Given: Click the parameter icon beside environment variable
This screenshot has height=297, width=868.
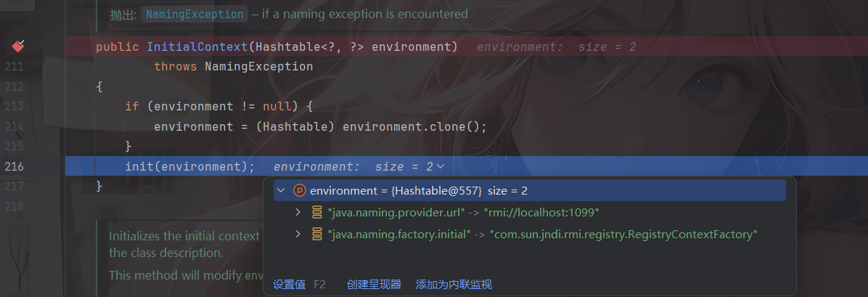Looking at the screenshot, I should click(300, 191).
